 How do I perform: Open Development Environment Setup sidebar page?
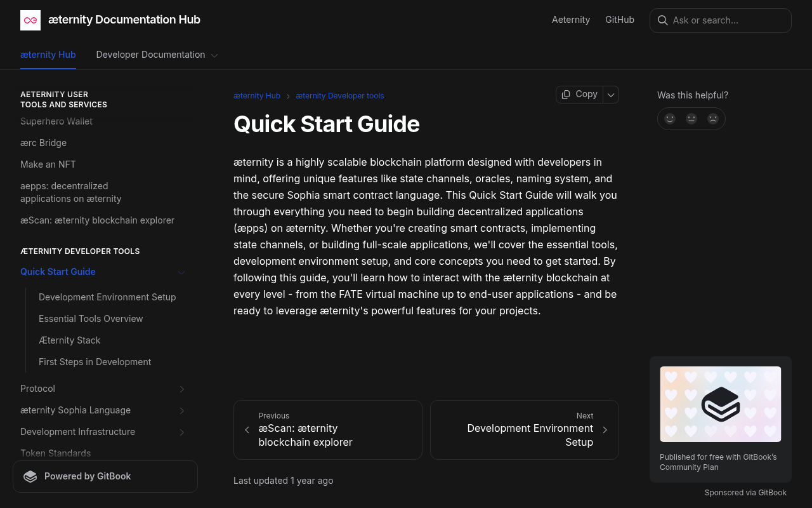tap(107, 297)
